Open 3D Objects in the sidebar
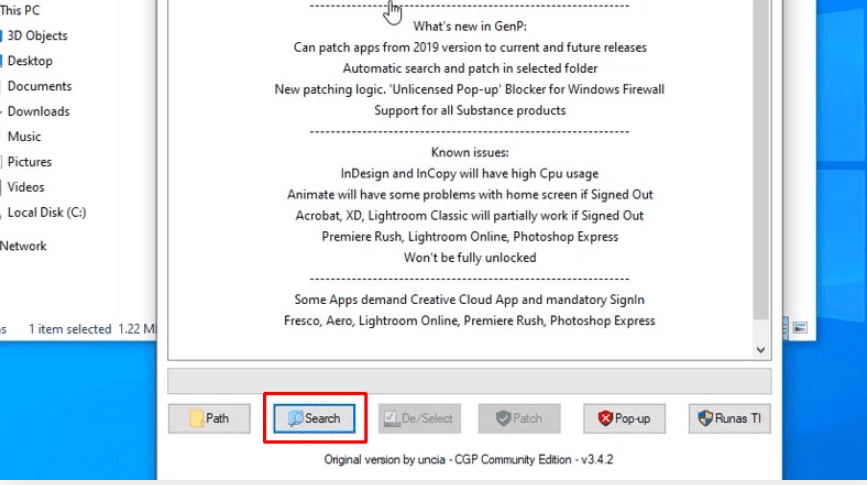The image size is (867, 485). pos(37,36)
